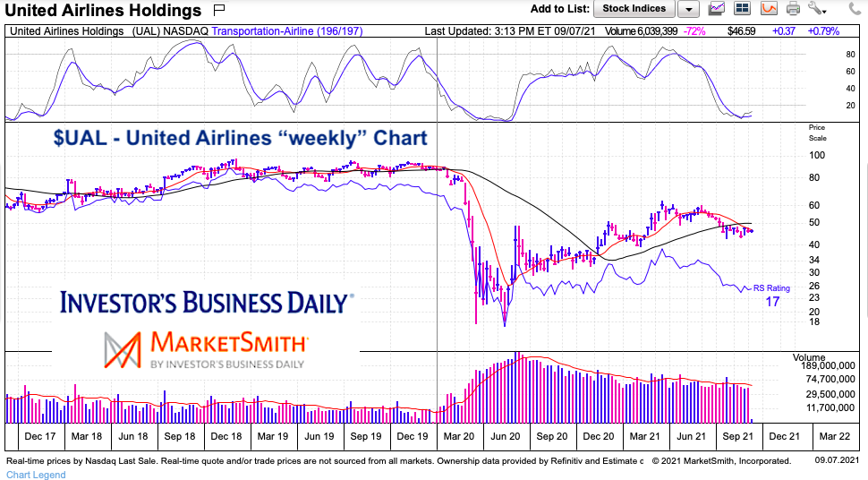
Task: Click the Last Updated 3:13 PM ET timestamp
Action: (510, 31)
